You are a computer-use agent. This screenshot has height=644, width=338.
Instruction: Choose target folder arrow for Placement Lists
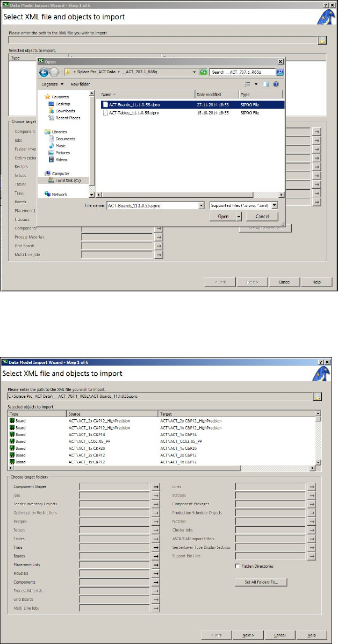[x=156, y=565]
